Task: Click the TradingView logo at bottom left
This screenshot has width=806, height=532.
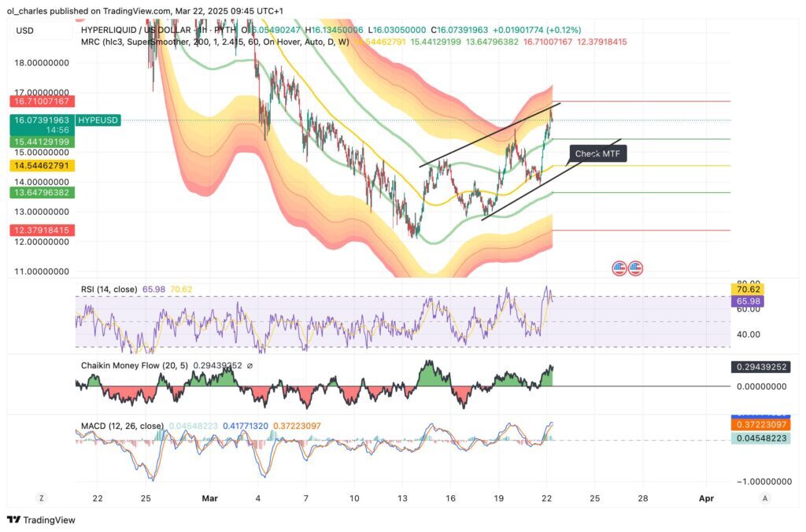Action: click(x=40, y=520)
